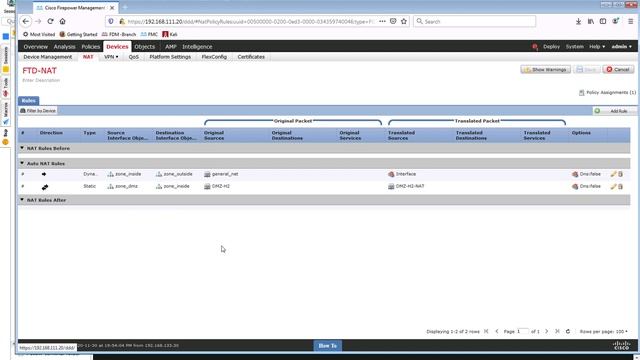Image resolution: width=640 pixels, height=360 pixels.
Task: Open the Firefox downloads icon
Action: coord(578,21)
